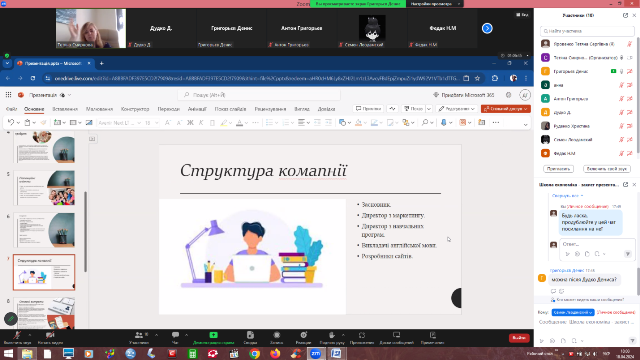Switch to the Конструктор ribbon tab

(135, 109)
